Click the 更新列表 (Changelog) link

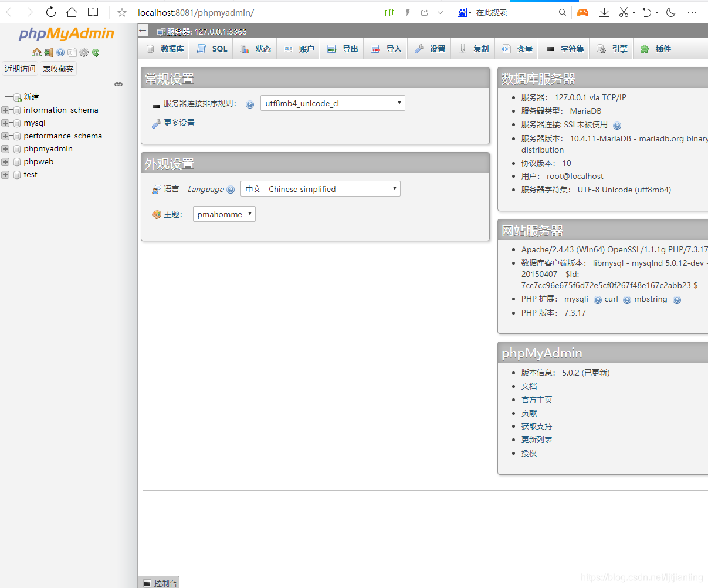click(537, 440)
